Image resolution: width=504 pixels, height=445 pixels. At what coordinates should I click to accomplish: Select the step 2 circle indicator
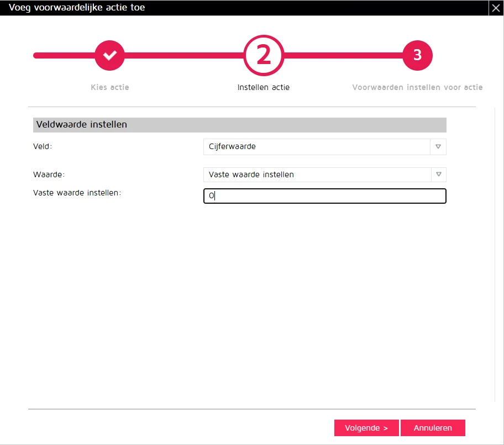(264, 55)
